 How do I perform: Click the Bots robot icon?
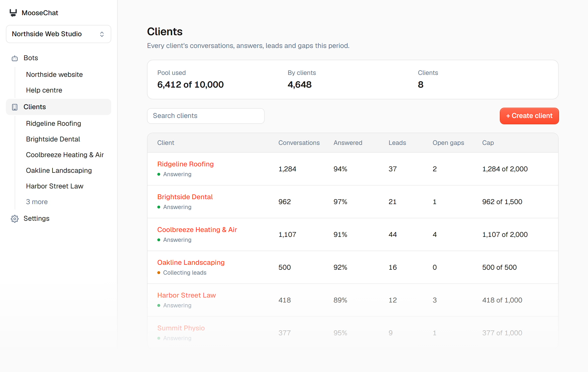[15, 58]
